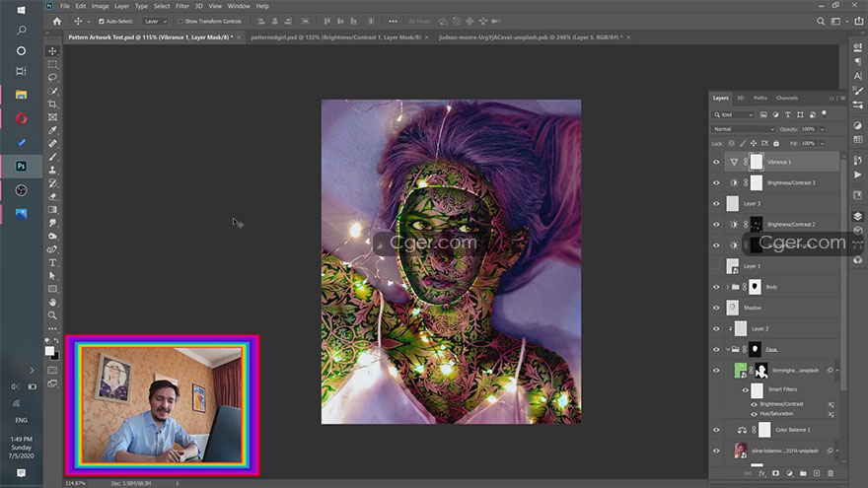Image resolution: width=868 pixels, height=488 pixels.
Task: Click the create new group folder icon
Action: (x=803, y=473)
